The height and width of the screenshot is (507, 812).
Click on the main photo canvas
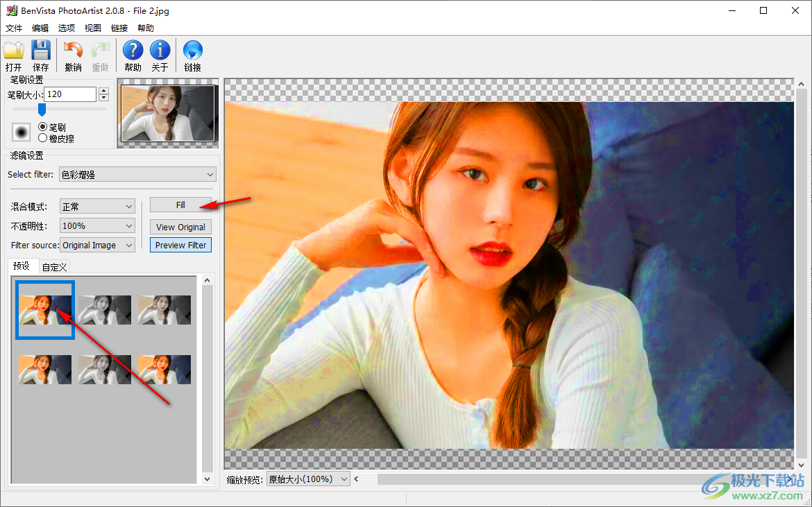(509, 275)
